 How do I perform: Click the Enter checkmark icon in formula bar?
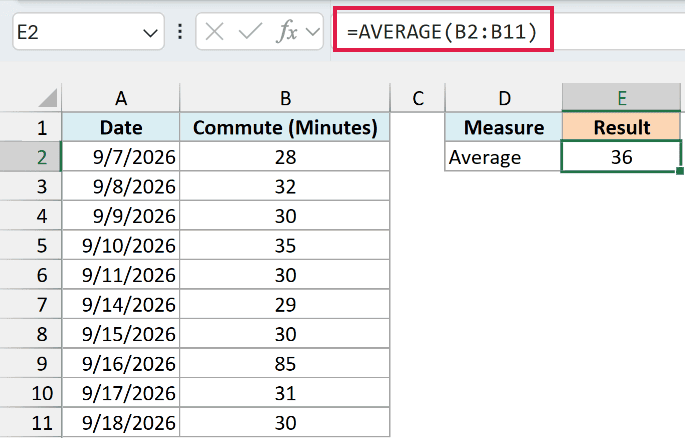click(x=250, y=32)
